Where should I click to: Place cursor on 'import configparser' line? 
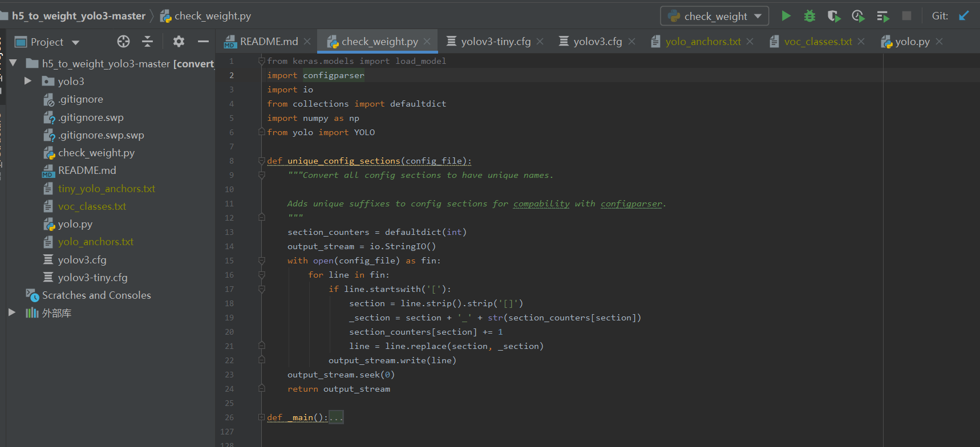(315, 75)
